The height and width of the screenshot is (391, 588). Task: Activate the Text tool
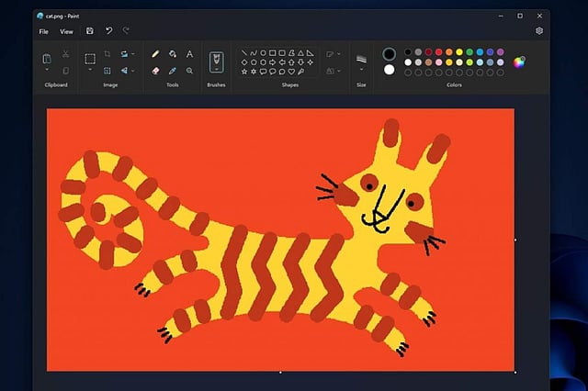coord(189,54)
